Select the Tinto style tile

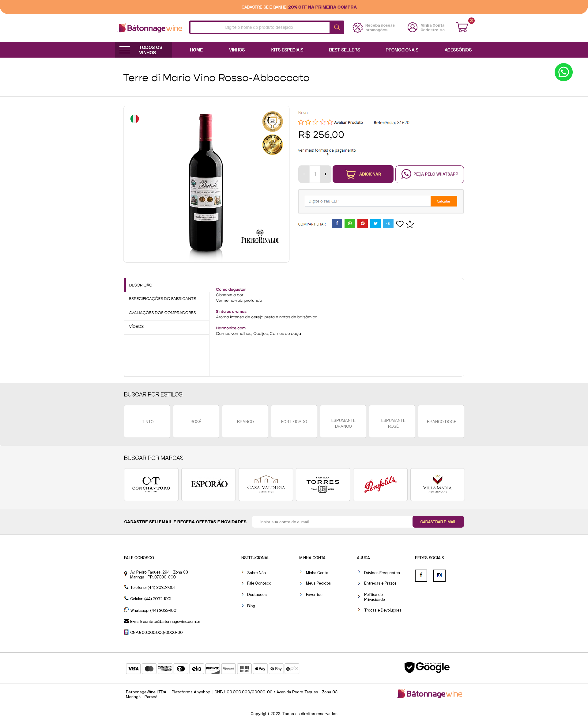click(147, 422)
